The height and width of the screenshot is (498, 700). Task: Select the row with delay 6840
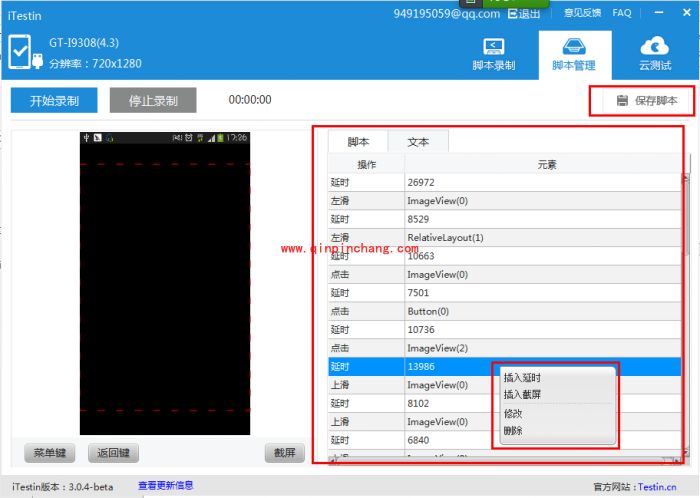click(504, 440)
